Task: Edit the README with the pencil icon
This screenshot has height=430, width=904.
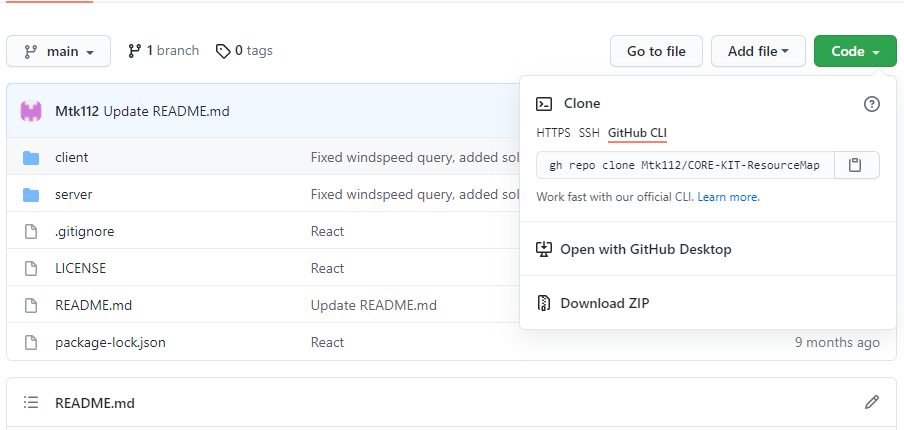Action: click(872, 402)
